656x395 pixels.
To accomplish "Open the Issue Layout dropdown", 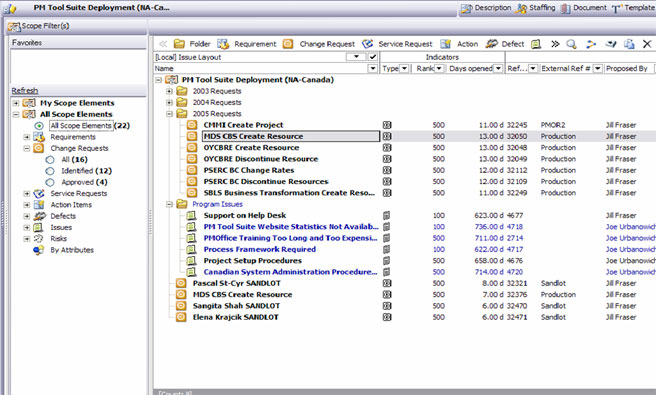I will [356, 57].
